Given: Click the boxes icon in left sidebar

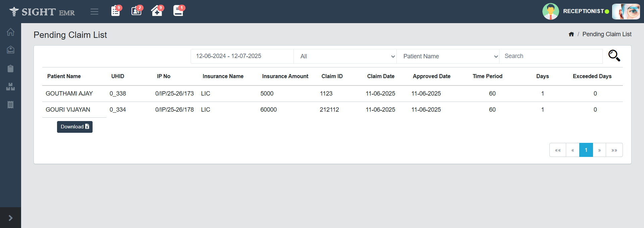Looking at the screenshot, I should 10,87.
